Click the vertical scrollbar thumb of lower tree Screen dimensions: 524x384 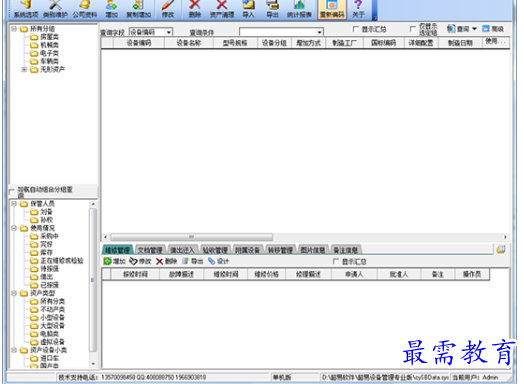(x=93, y=280)
